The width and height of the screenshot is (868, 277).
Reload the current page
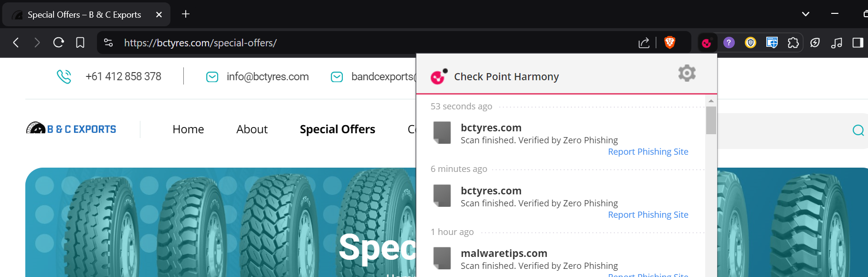click(59, 43)
